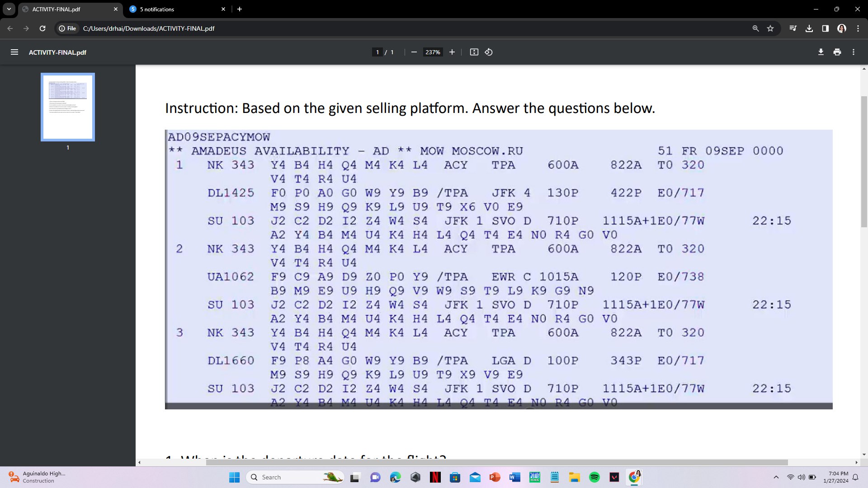The image size is (868, 488).
Task: Open a new browser tab
Action: 240,9
